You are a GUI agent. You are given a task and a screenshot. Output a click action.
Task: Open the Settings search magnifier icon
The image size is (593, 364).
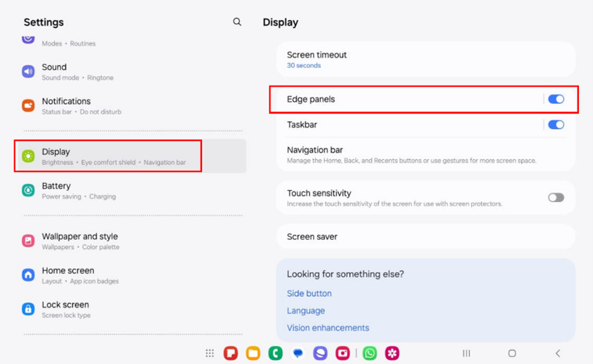(237, 22)
